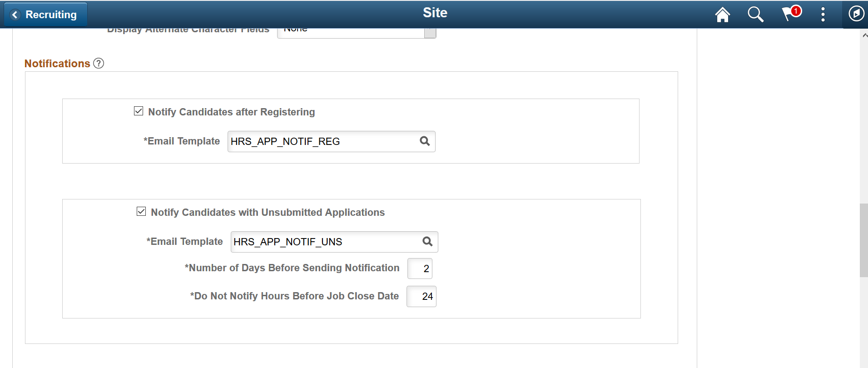This screenshot has width=868, height=368.
Task: Click the HRS_APP_NOTIF_REG email template field
Action: [x=322, y=141]
